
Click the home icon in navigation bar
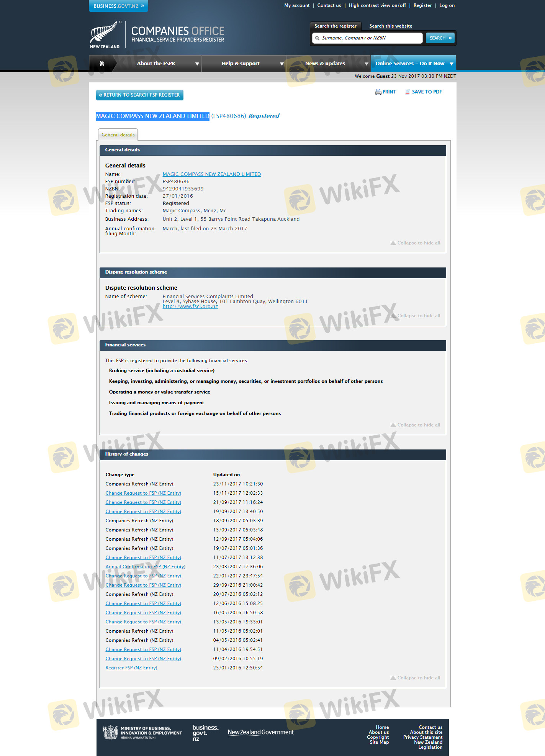(x=102, y=64)
